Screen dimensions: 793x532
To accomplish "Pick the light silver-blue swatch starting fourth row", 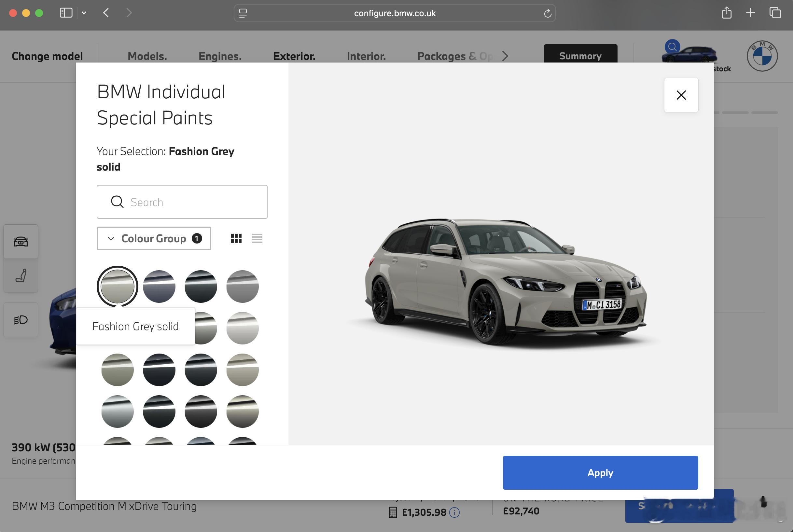I will 118,412.
